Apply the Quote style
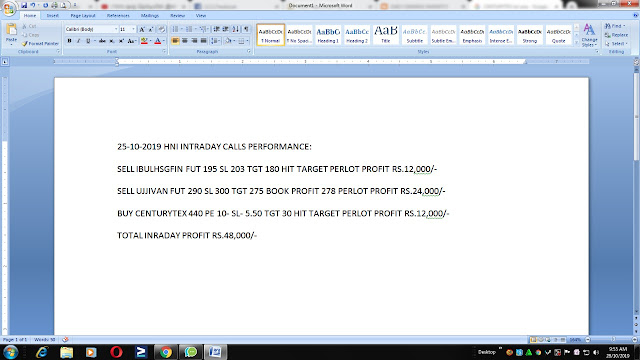The height and width of the screenshot is (360, 640). [x=558, y=35]
